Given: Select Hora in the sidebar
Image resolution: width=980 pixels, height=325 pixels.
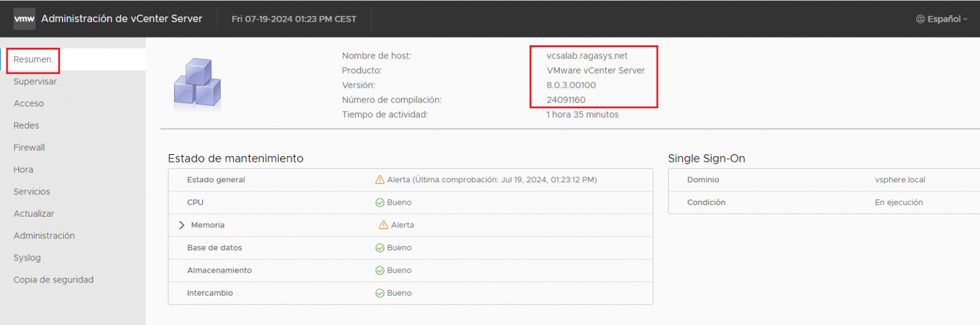Looking at the screenshot, I should click(x=23, y=170).
